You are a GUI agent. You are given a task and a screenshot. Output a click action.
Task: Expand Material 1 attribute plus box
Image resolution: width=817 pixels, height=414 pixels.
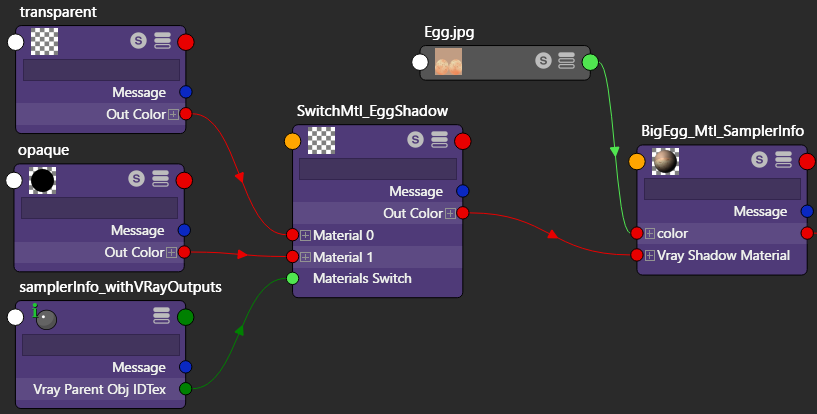pyautogui.click(x=305, y=257)
